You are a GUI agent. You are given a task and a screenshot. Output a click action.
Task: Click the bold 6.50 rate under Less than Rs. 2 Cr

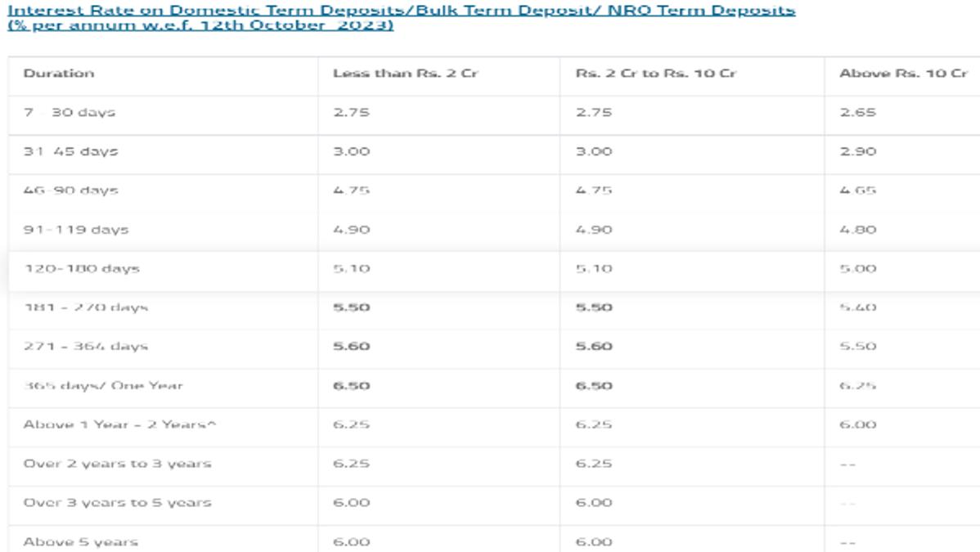click(x=351, y=386)
